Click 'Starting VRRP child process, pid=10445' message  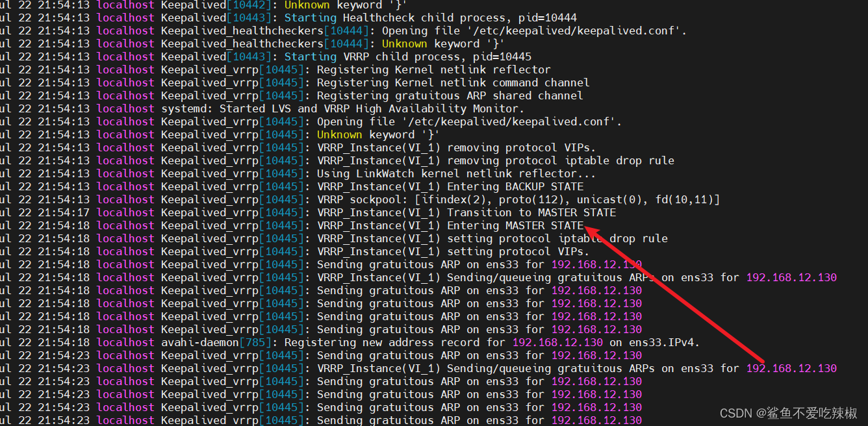tap(407, 56)
